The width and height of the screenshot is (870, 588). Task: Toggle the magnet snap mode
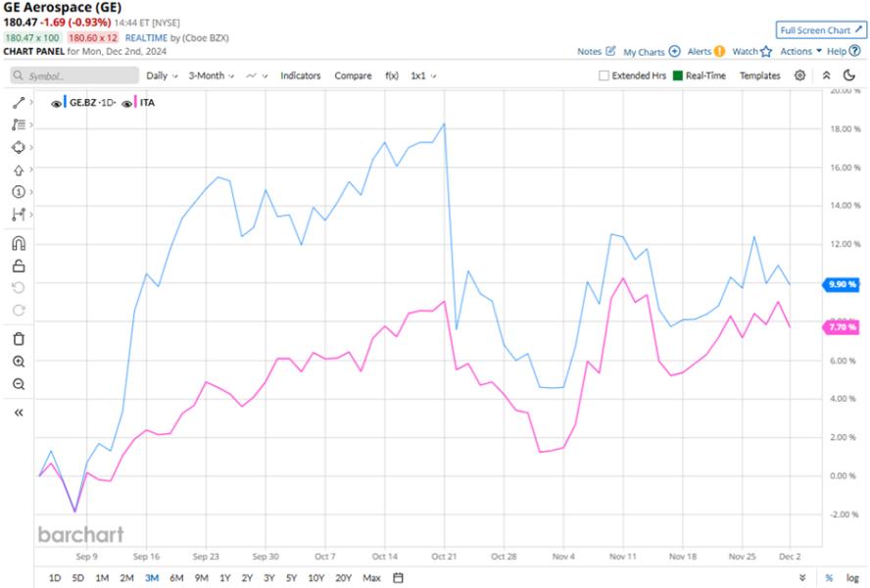pos(19,243)
